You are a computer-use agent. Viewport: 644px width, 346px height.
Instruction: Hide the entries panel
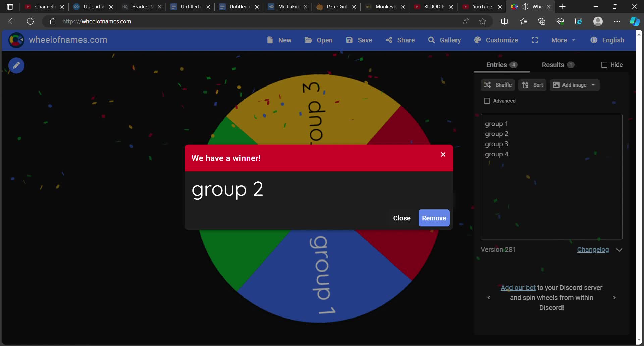[x=604, y=65]
